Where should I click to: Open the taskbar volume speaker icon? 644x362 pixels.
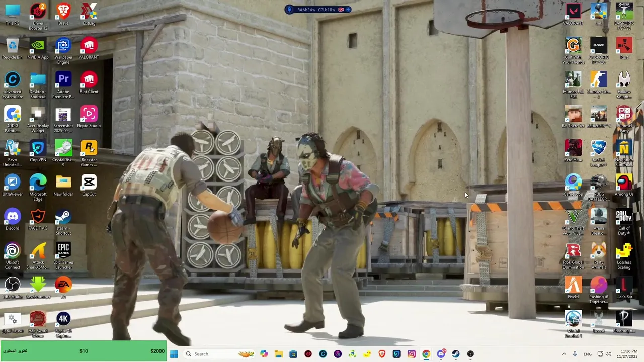[x=608, y=354]
